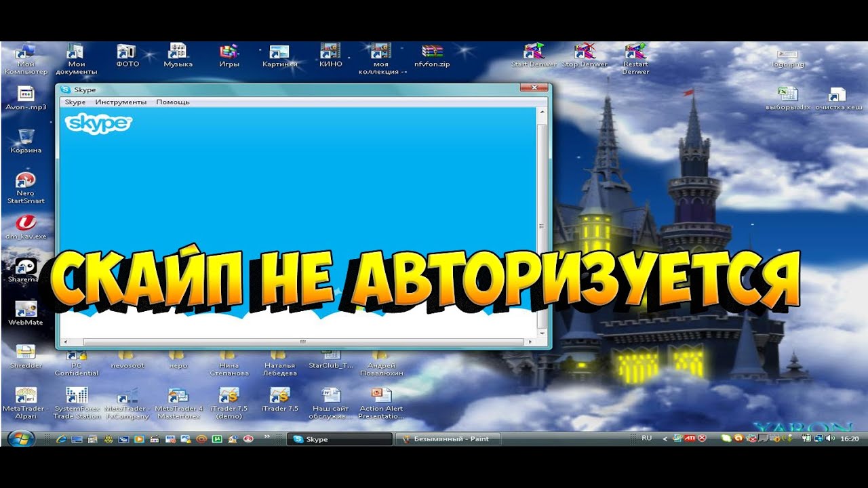Select the dm_kav.exe desktop icon

click(x=25, y=227)
